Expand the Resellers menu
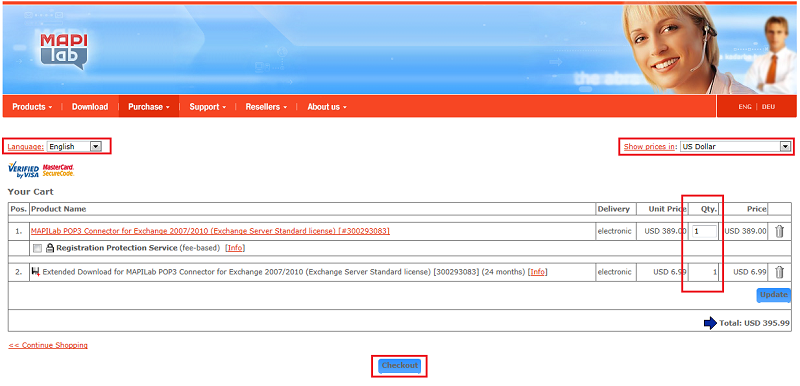This screenshot has width=800, height=386. [x=266, y=107]
